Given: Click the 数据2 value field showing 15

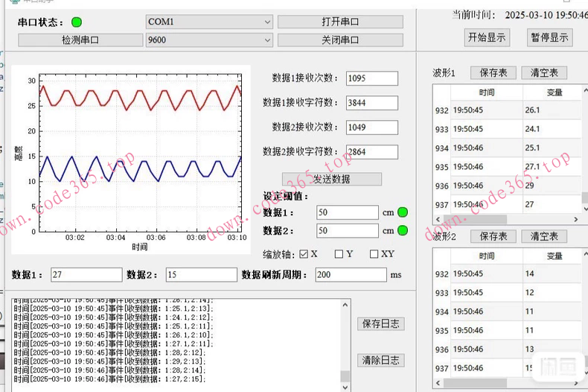Looking at the screenshot, I should (x=202, y=275).
